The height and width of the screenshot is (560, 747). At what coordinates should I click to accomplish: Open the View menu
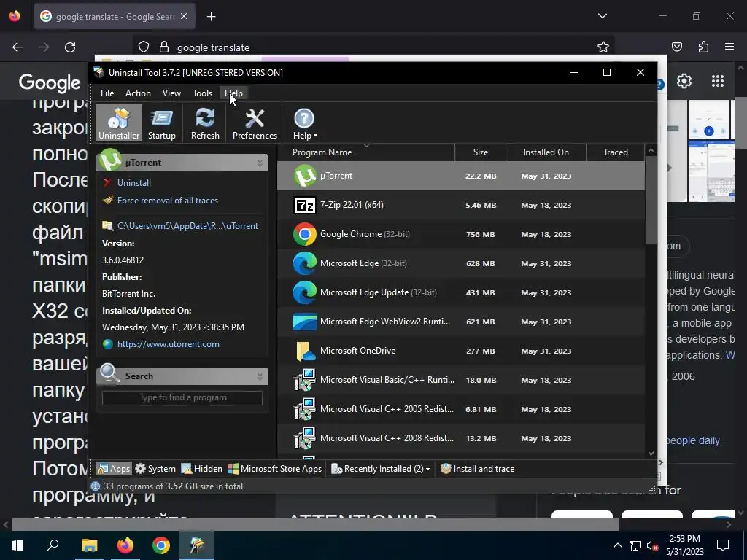[x=171, y=93]
